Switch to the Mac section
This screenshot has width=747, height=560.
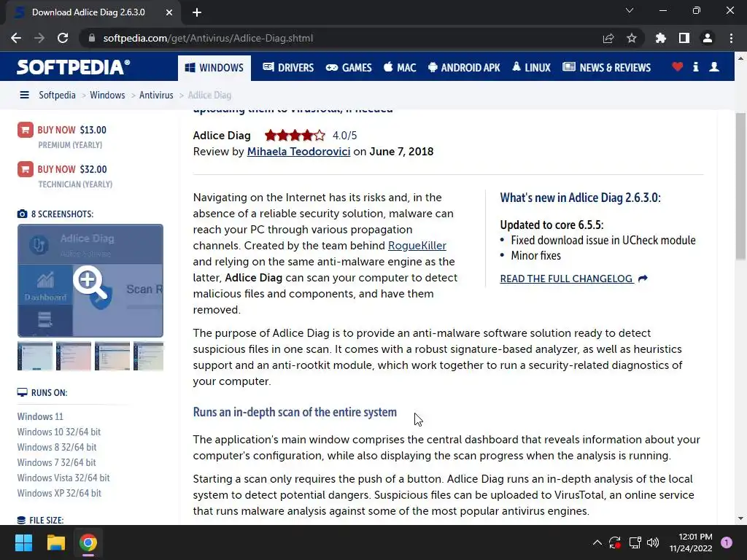pos(400,68)
